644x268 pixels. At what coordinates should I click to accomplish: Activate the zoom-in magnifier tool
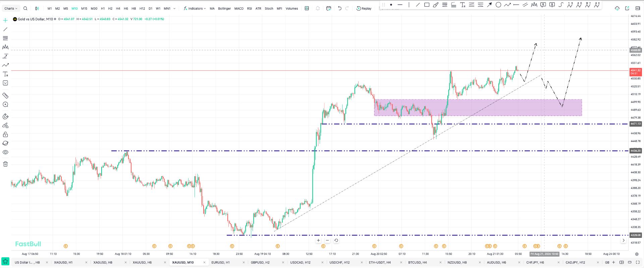pos(5,105)
